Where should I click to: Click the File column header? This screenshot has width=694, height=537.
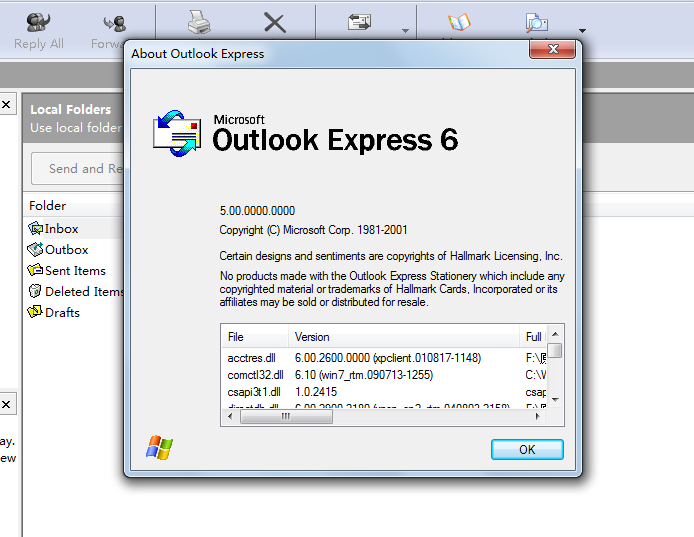255,337
